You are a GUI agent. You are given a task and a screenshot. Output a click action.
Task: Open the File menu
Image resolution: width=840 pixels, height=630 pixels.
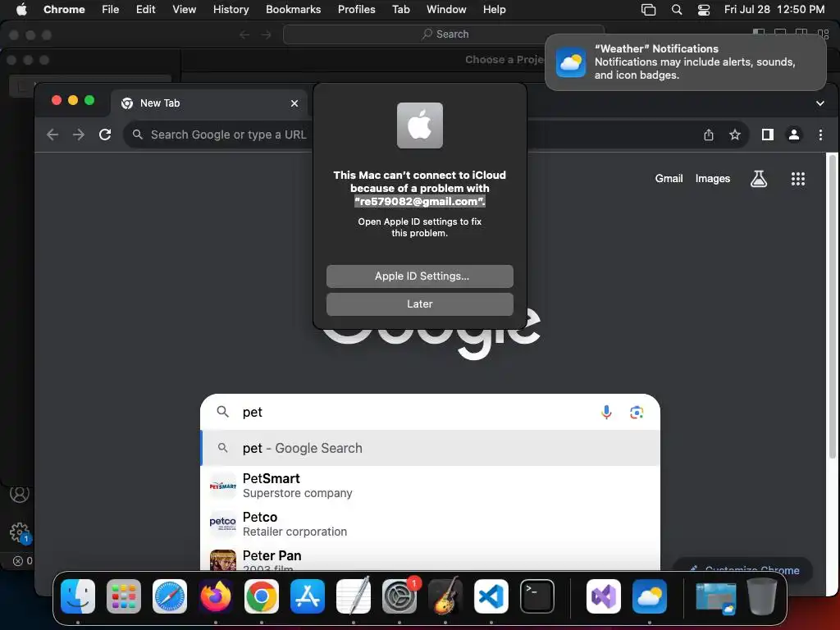pos(111,10)
